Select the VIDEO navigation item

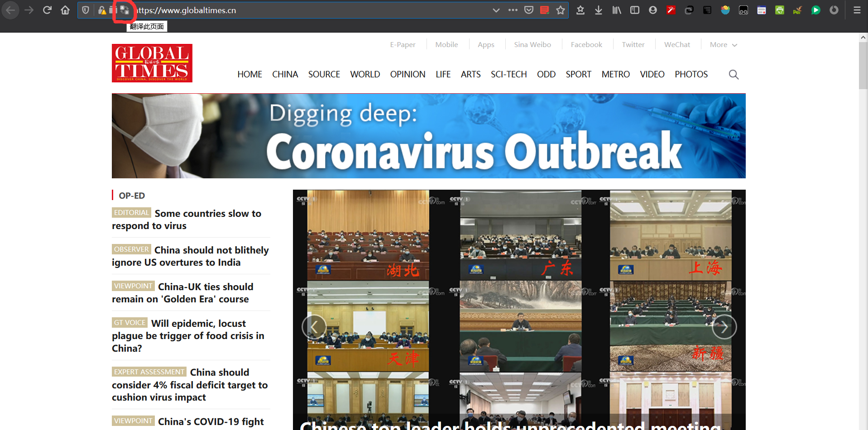coord(652,74)
